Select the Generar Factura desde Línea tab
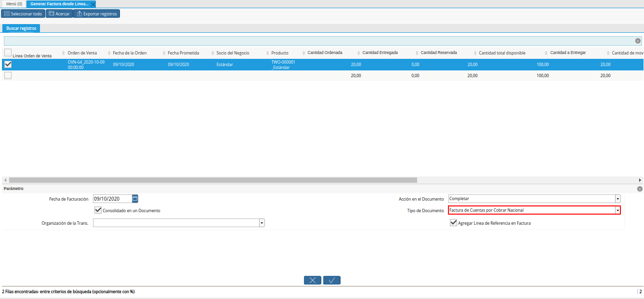Viewport: 644px width, 299px height. [x=59, y=3]
